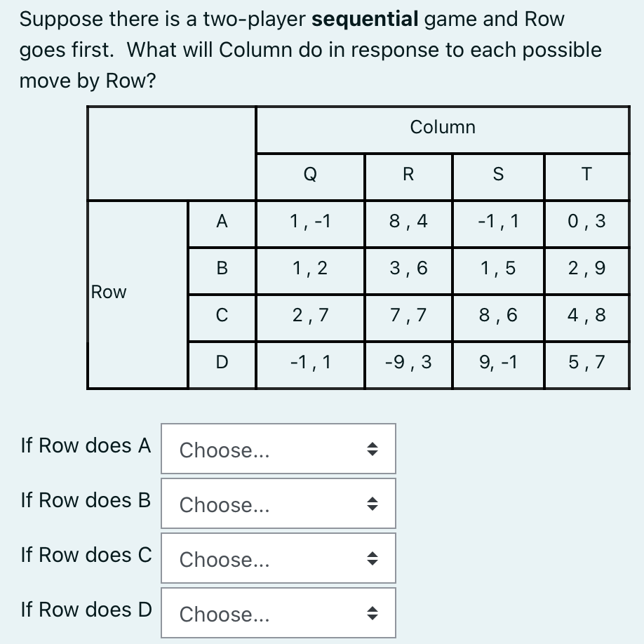The image size is (644, 644).
Task: Click the bold word 'sequential'
Action: [365, 20]
